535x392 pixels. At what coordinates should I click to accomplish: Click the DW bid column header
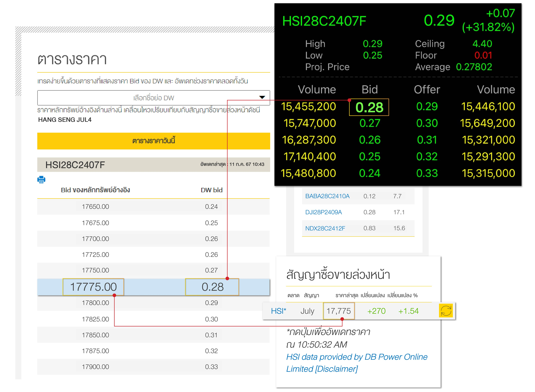tap(211, 190)
